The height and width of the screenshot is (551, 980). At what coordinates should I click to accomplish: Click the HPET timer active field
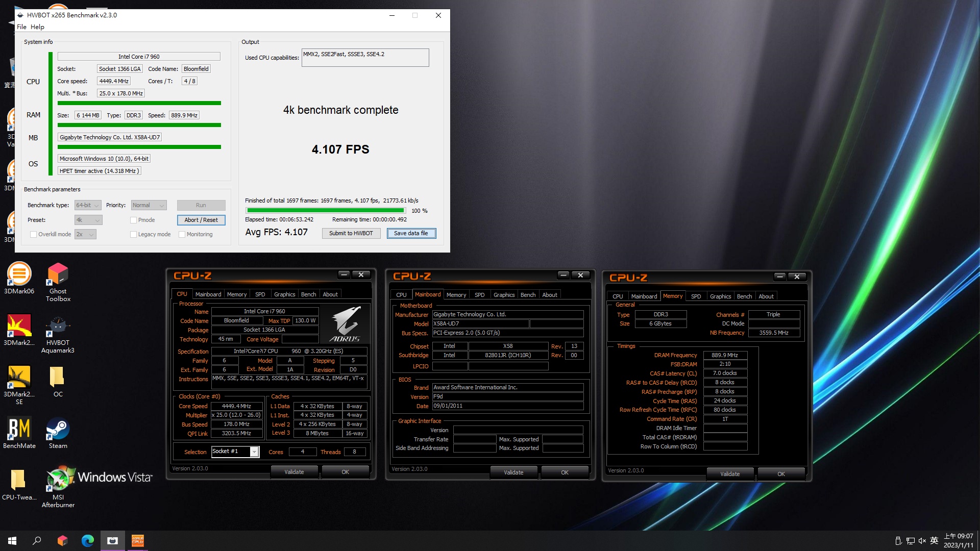pos(99,171)
